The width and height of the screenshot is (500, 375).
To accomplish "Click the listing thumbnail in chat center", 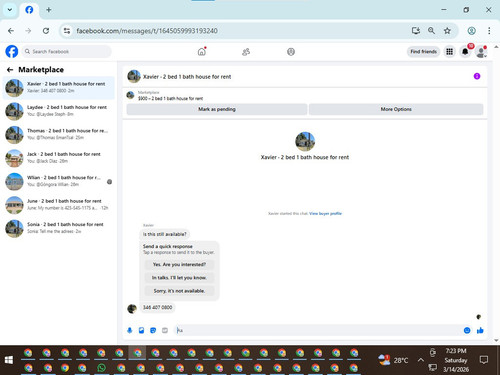I will pyautogui.click(x=305, y=141).
